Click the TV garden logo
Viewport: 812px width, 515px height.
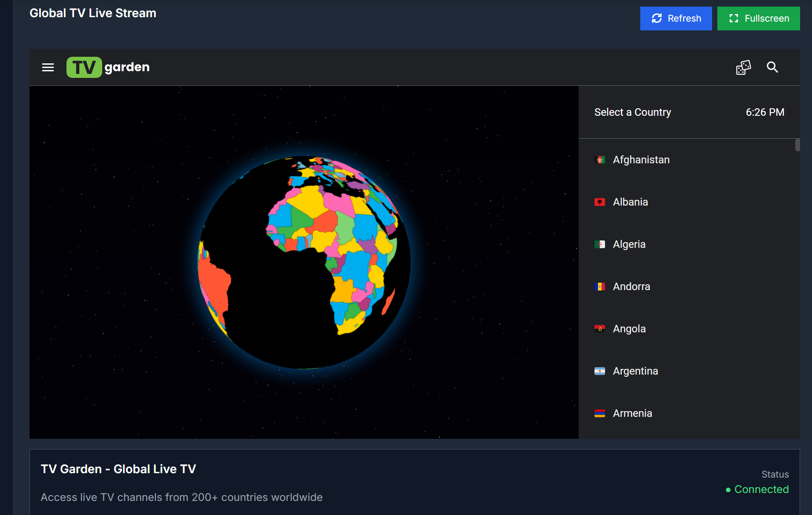[x=108, y=67]
